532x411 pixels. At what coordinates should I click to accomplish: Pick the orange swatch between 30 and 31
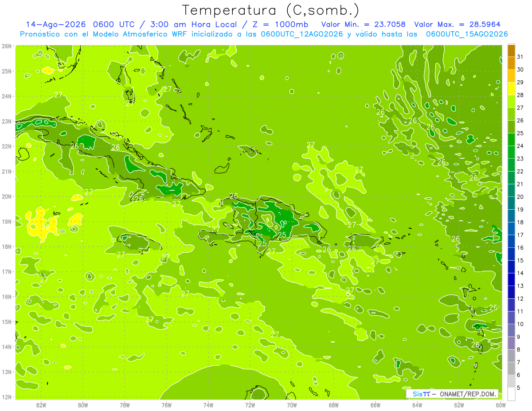point(511,63)
